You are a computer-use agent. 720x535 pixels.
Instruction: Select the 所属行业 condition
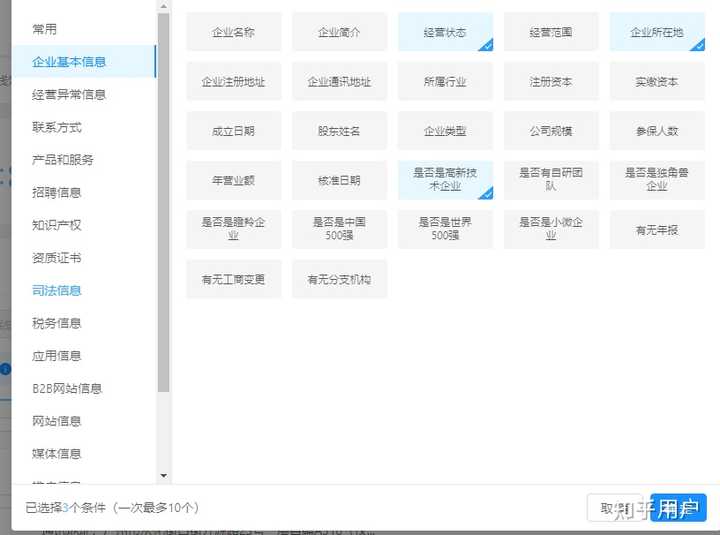[x=445, y=81]
